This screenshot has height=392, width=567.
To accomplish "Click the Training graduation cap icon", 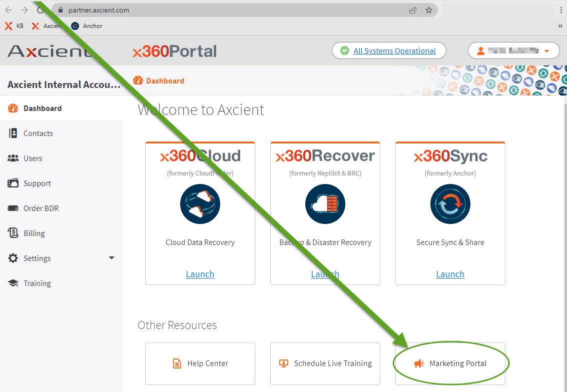I will pyautogui.click(x=13, y=283).
